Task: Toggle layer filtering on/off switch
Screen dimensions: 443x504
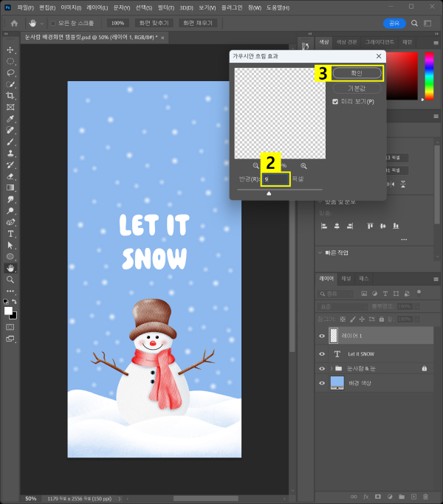Action: coord(419,292)
